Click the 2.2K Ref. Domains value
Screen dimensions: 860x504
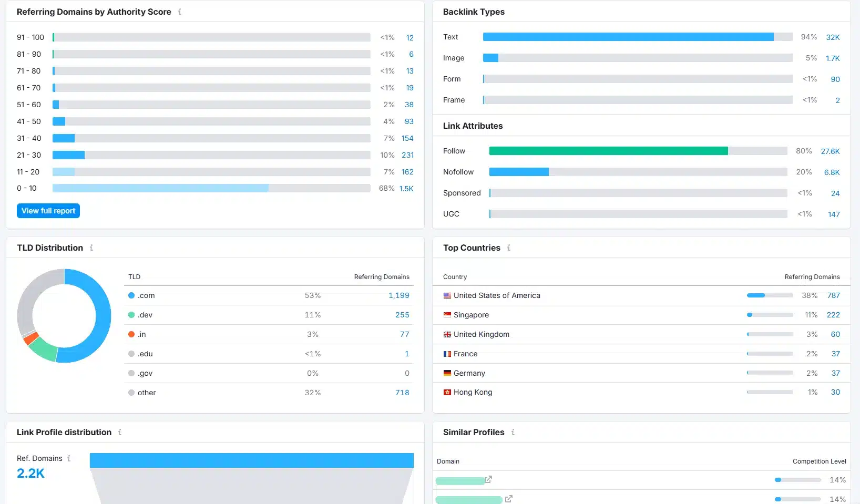tap(30, 474)
